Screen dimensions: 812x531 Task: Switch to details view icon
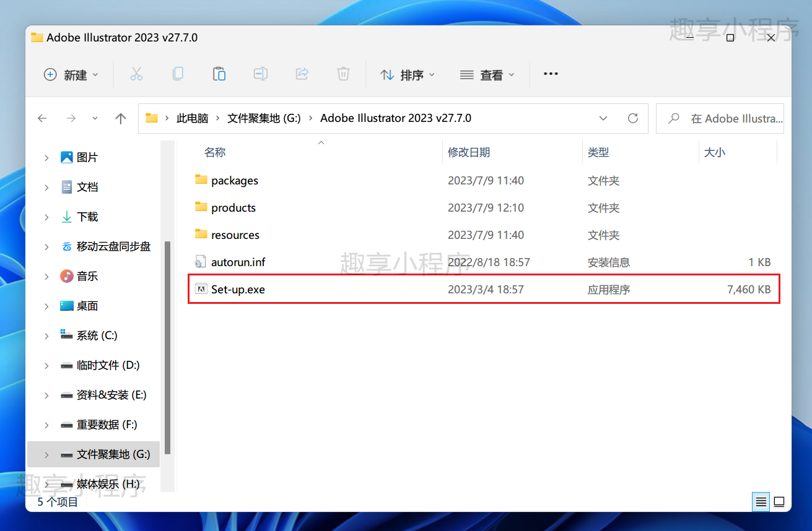tap(761, 501)
